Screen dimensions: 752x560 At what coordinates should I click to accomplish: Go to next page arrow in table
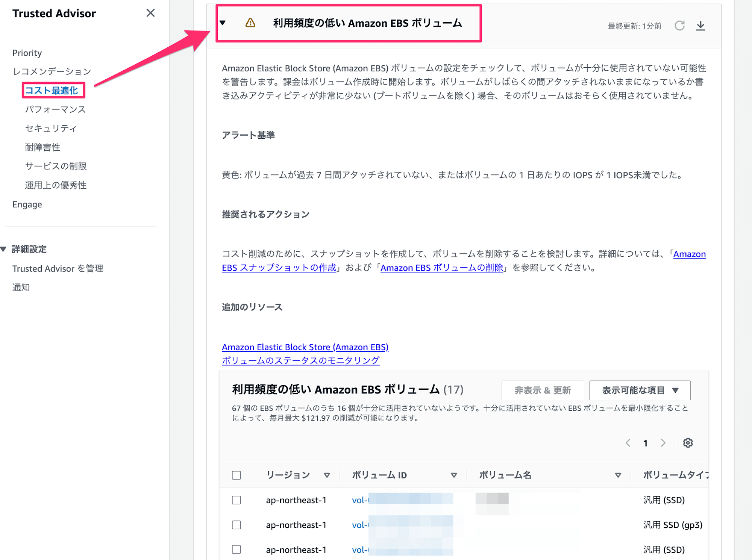663,443
